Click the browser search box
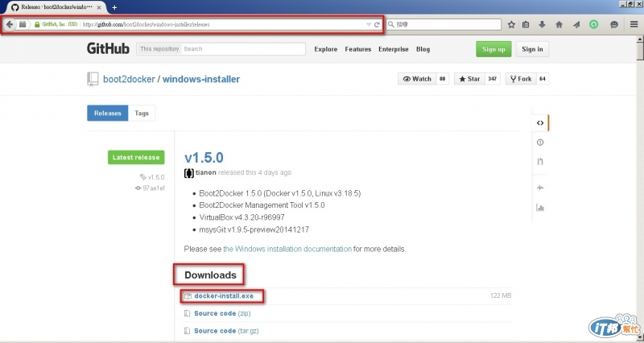This screenshot has width=644, height=343. [x=444, y=25]
